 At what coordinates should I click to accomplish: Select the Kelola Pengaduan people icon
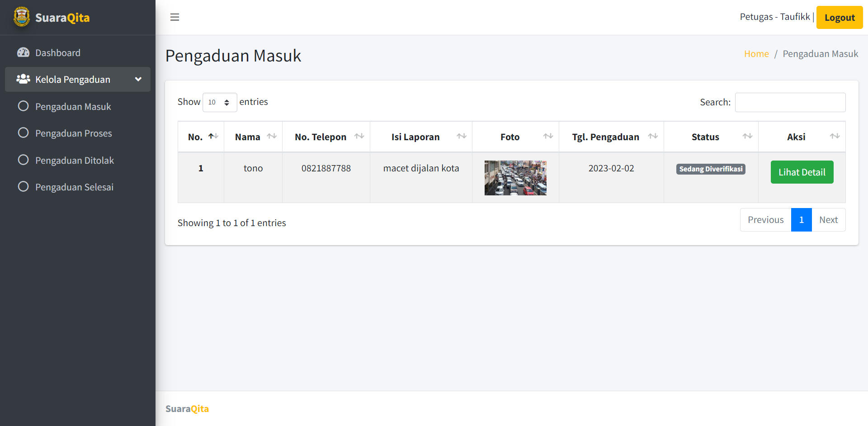coord(22,79)
